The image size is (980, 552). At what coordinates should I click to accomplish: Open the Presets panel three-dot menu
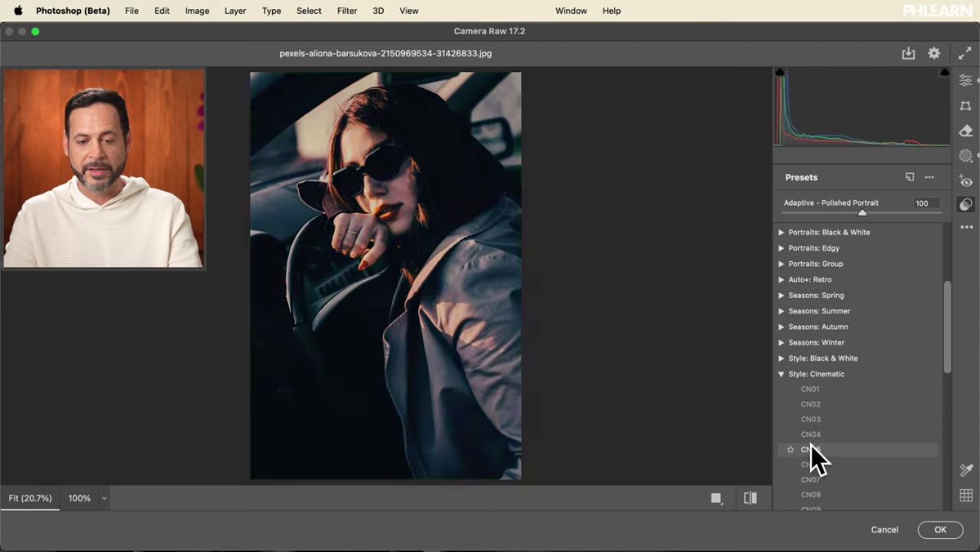(x=929, y=177)
